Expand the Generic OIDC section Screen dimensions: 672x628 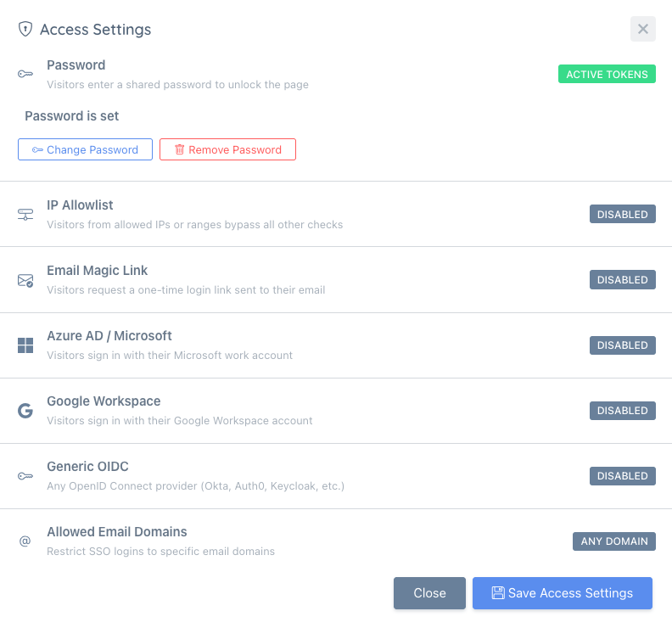[x=336, y=476]
